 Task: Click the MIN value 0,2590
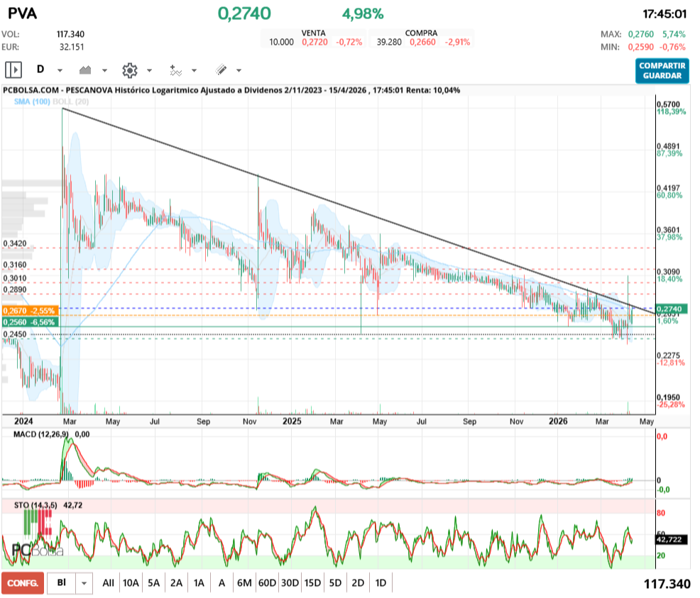640,47
